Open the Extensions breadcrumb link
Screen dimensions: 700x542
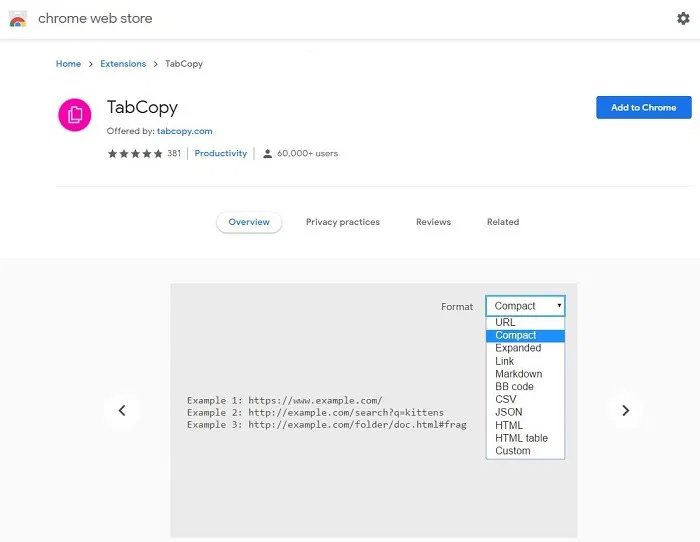click(123, 64)
